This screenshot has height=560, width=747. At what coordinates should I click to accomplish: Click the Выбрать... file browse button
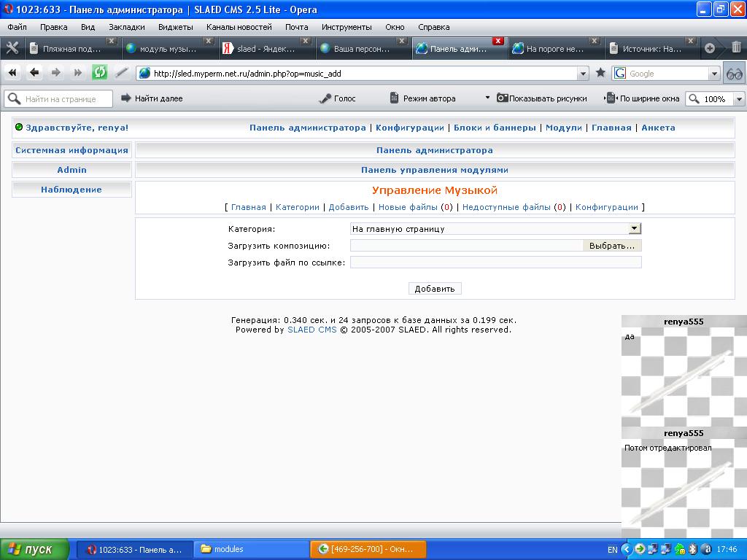[611, 246]
